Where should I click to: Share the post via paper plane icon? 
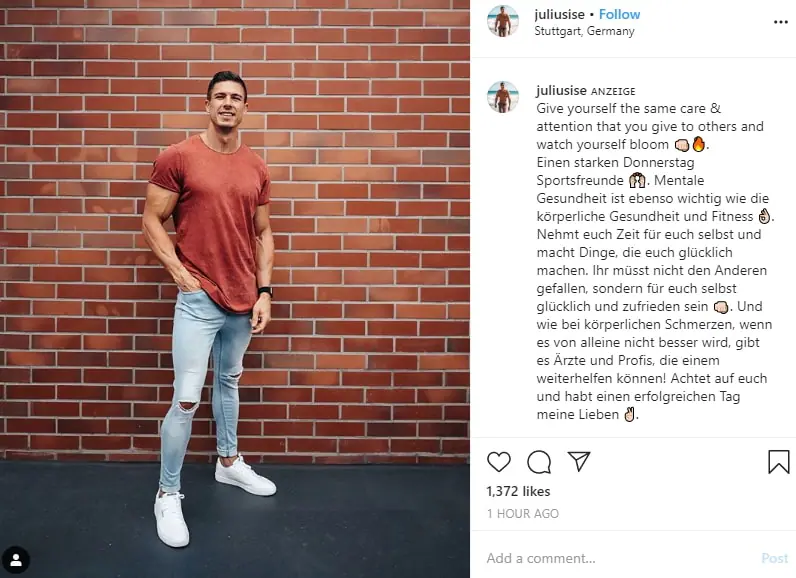click(x=579, y=461)
